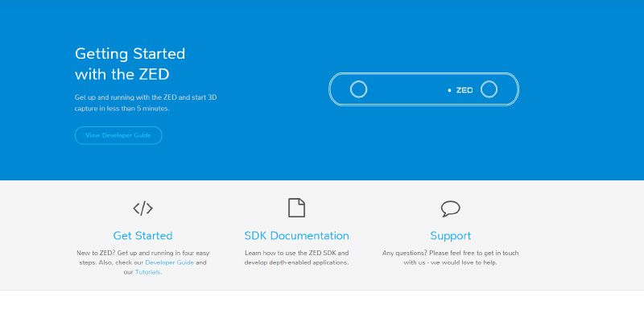Click the speech bubble icon above Support
The image size is (644, 322).
coord(451,208)
